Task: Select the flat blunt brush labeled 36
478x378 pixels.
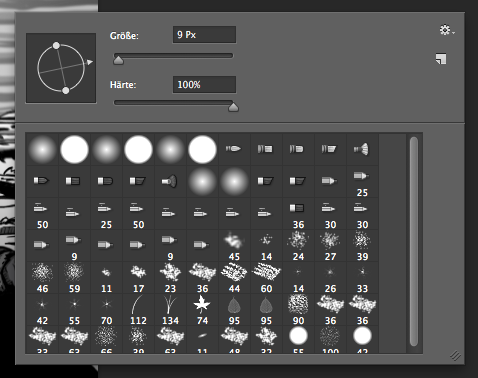Action: [298, 213]
